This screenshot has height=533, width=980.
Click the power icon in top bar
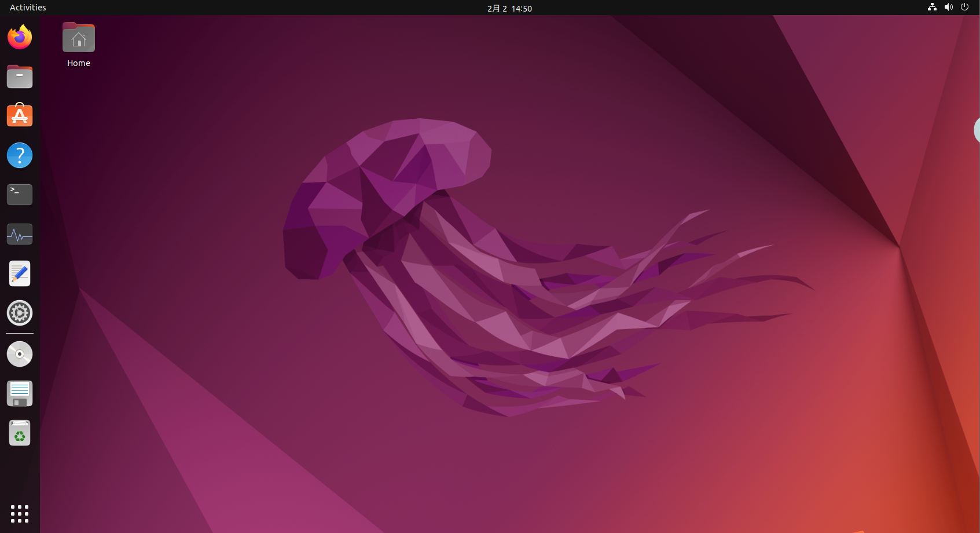point(964,7)
